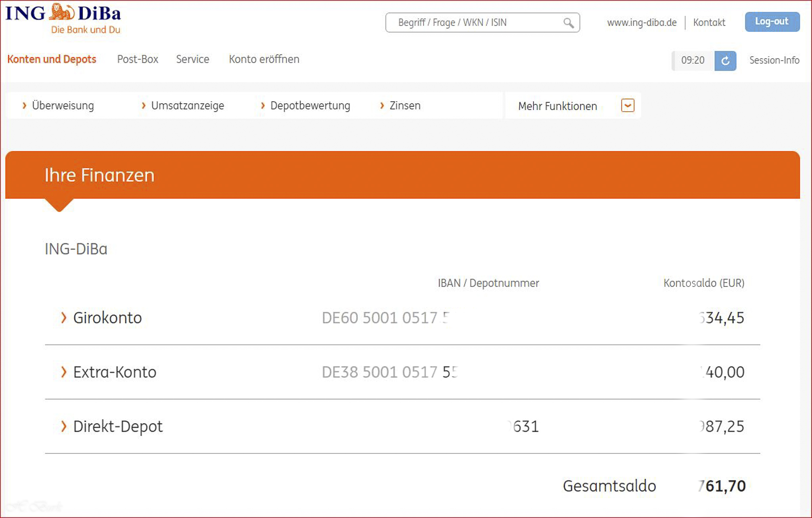Open the Girokonto account

[x=107, y=318]
